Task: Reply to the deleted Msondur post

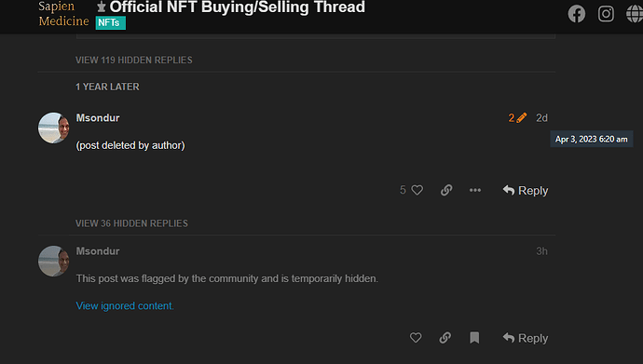Action: click(x=526, y=191)
